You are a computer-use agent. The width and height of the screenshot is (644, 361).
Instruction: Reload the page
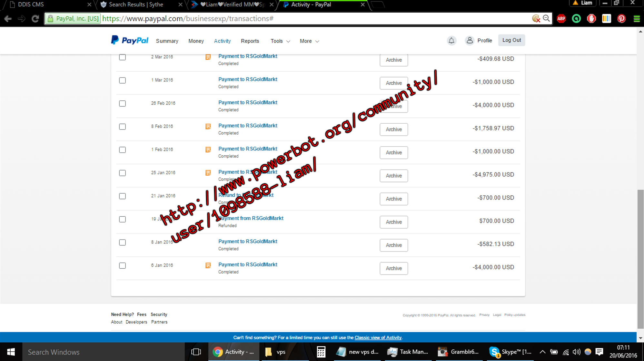[x=35, y=19]
